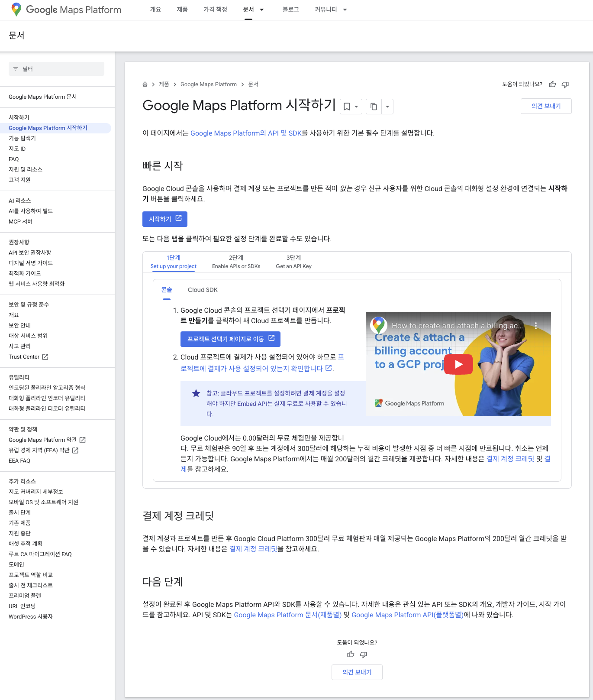The image size is (593, 700).
Task: Open 개요 in top navigation
Action: (155, 10)
